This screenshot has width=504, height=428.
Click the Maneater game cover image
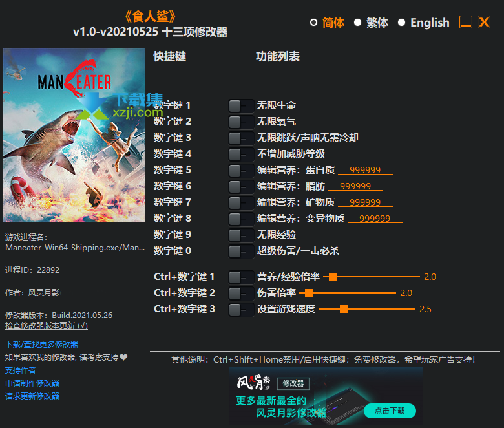(x=74, y=135)
